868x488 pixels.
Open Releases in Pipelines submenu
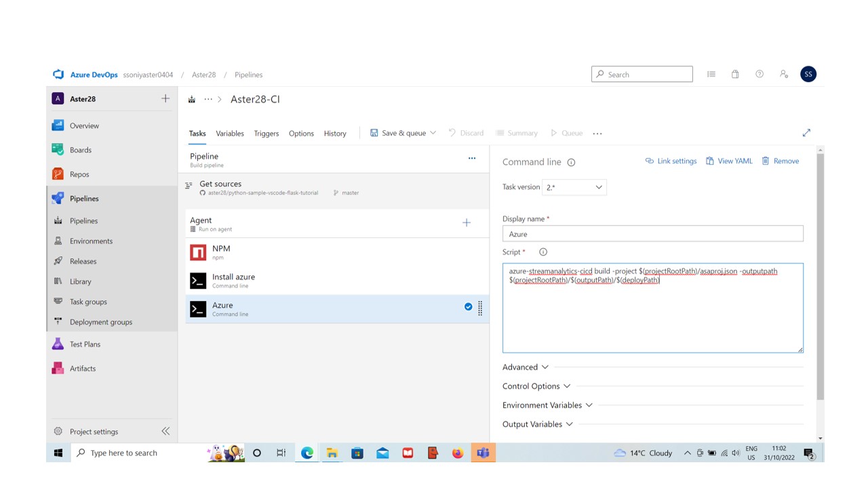pyautogui.click(x=83, y=262)
